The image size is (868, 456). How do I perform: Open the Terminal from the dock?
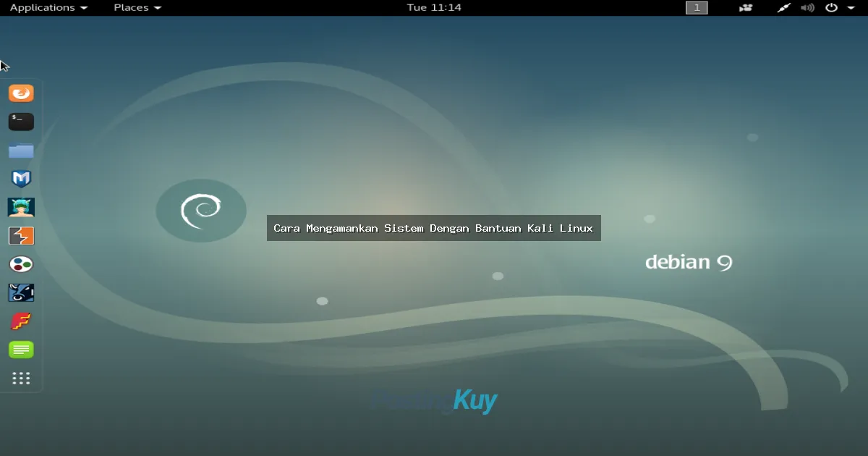click(x=21, y=122)
